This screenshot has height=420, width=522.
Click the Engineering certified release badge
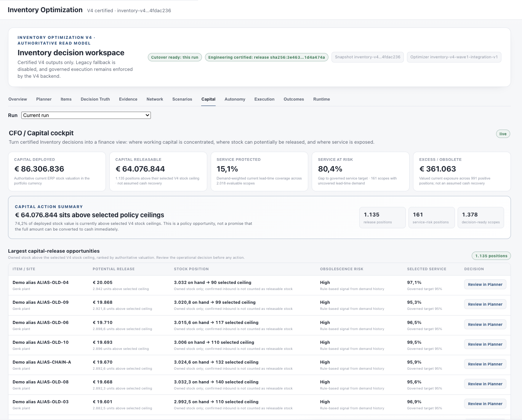tap(267, 57)
